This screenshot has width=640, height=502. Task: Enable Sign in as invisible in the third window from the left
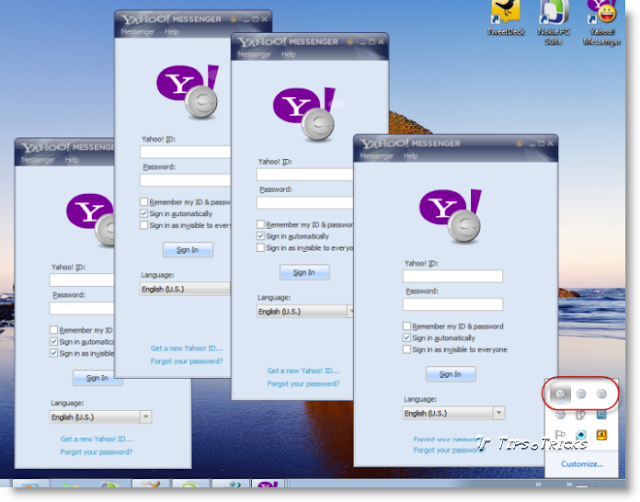(x=260, y=248)
